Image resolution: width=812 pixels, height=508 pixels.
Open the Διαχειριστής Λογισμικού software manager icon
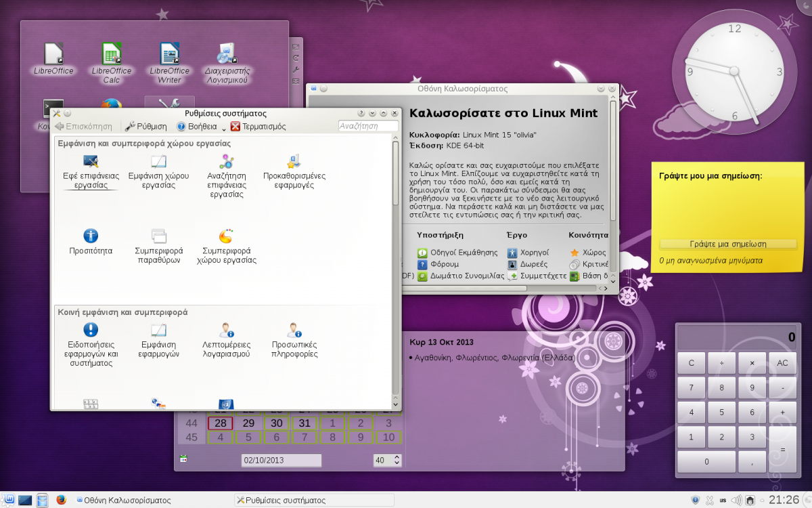click(227, 63)
